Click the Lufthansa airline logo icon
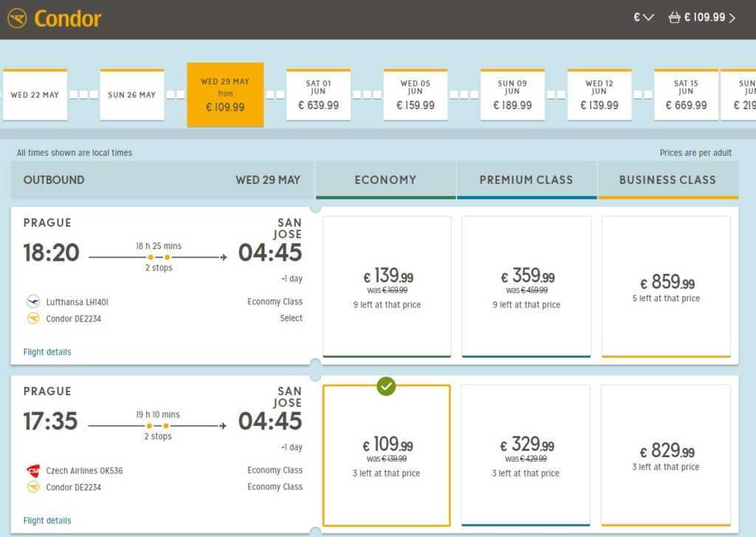Viewport: 756px width, 537px height. (32, 301)
